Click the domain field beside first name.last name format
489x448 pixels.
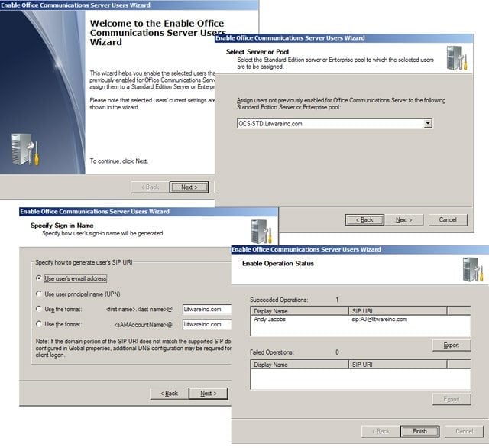click(x=207, y=309)
